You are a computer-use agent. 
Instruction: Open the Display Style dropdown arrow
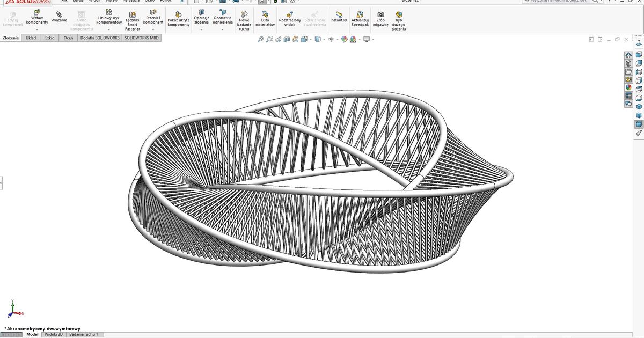[x=324, y=39]
